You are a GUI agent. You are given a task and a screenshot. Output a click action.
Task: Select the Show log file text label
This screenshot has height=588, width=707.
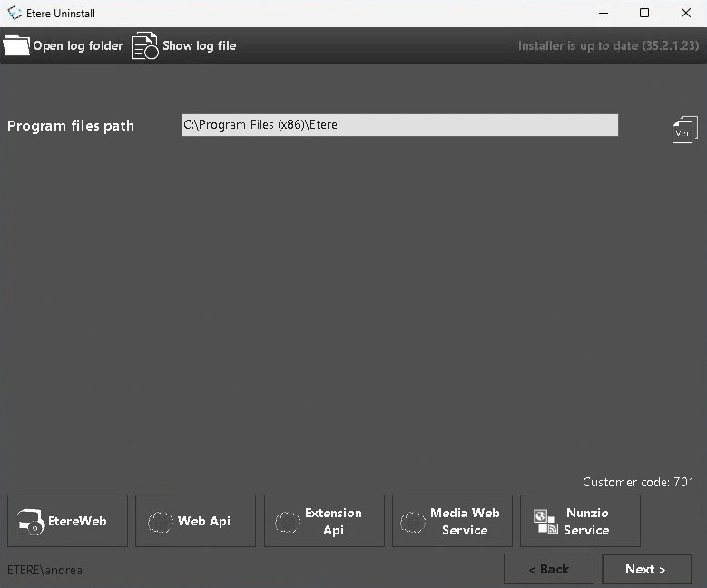pos(199,45)
